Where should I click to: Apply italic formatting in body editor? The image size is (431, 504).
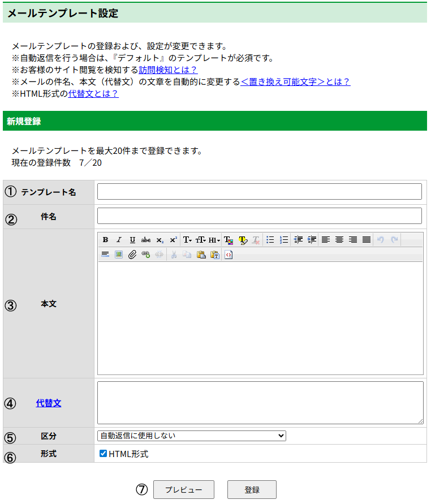(x=119, y=240)
